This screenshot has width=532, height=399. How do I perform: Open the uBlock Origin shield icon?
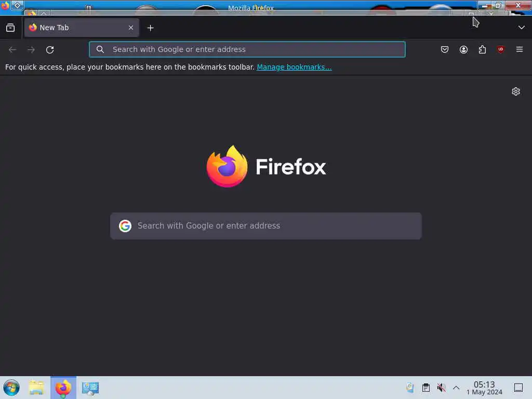501,49
